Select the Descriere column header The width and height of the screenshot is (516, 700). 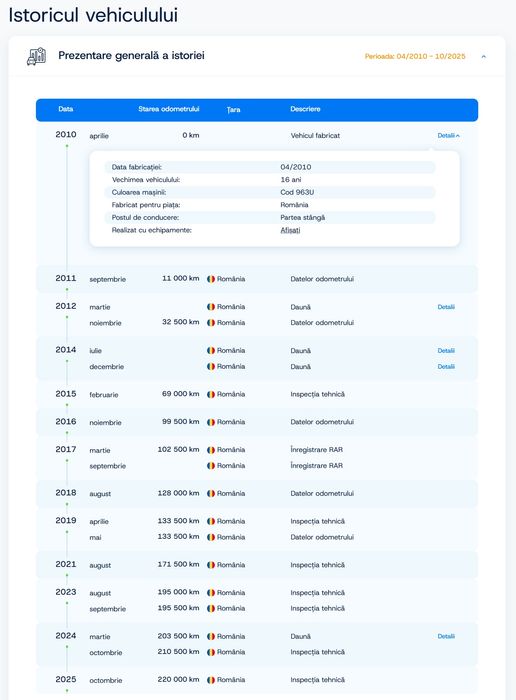(x=305, y=109)
